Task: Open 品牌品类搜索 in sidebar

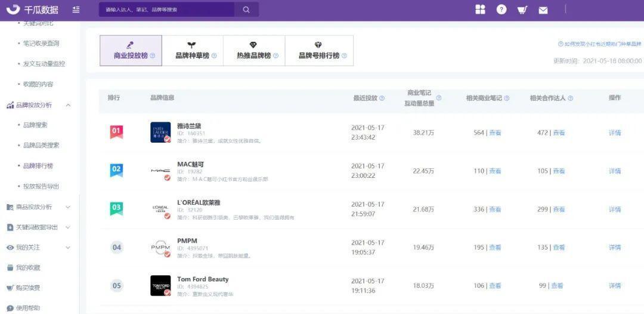Action: coord(41,146)
